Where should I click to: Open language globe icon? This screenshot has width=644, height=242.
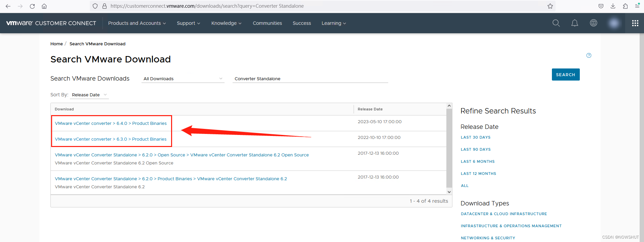594,23
